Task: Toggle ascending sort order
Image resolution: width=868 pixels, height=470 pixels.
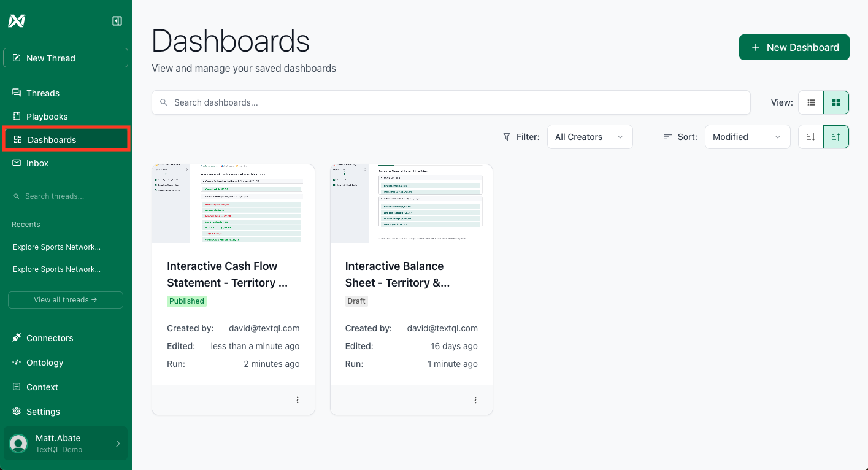Action: coord(835,136)
